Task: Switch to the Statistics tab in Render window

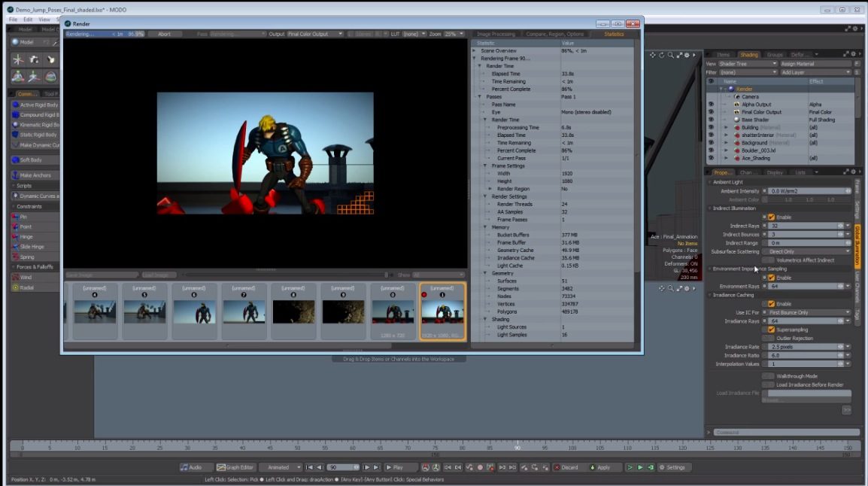Action: 613,35
